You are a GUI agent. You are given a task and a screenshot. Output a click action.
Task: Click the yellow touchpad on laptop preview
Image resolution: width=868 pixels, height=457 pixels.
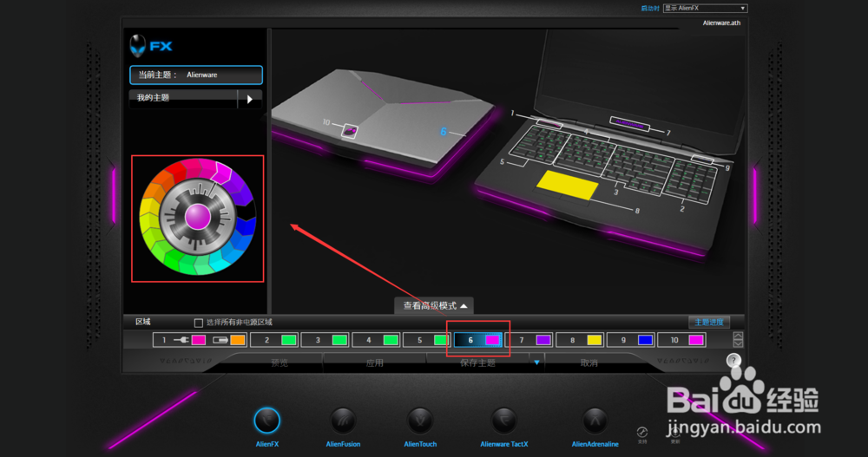568,185
